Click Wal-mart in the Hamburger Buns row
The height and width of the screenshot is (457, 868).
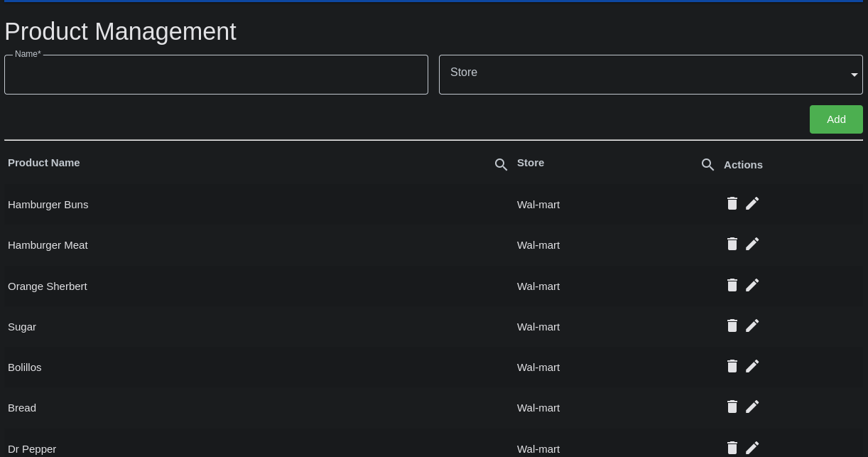tap(538, 205)
